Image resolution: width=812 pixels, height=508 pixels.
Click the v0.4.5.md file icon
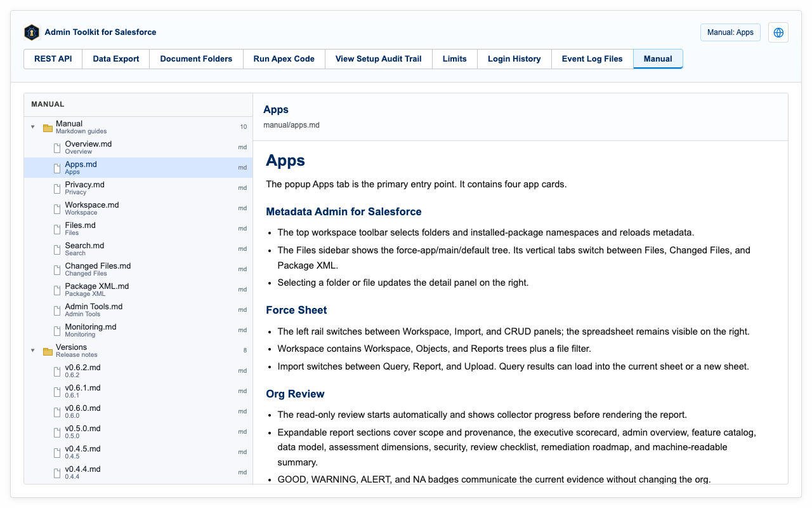pyautogui.click(x=57, y=453)
